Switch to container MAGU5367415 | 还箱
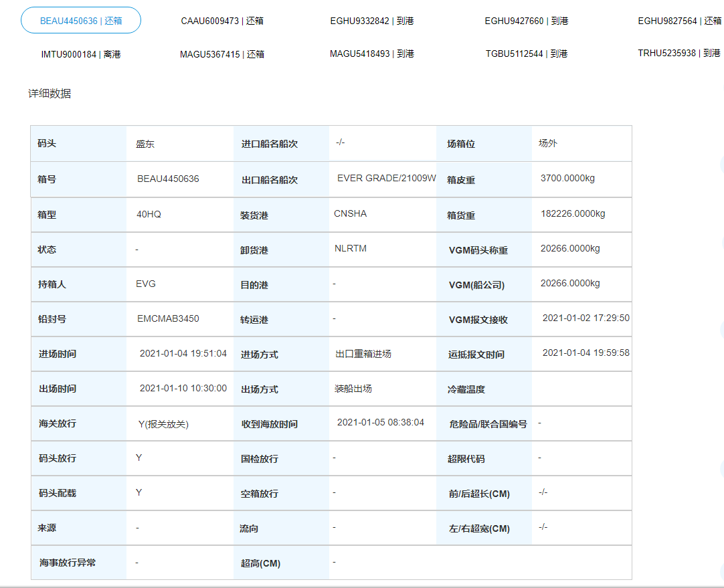The image size is (724, 588). 222,54
